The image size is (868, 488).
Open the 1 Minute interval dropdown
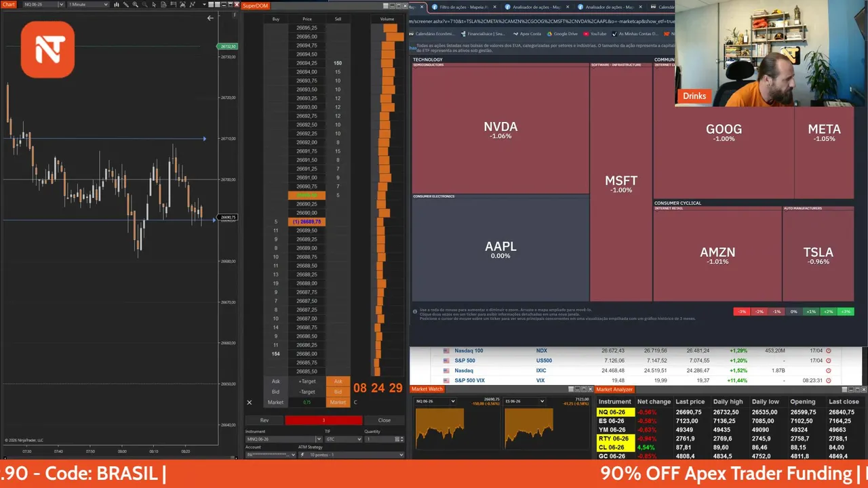point(105,5)
